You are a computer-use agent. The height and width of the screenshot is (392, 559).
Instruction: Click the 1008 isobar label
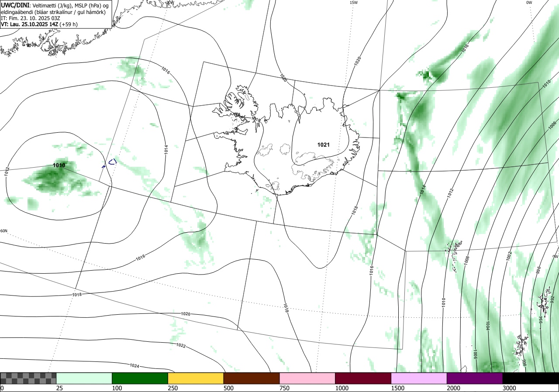point(467,261)
